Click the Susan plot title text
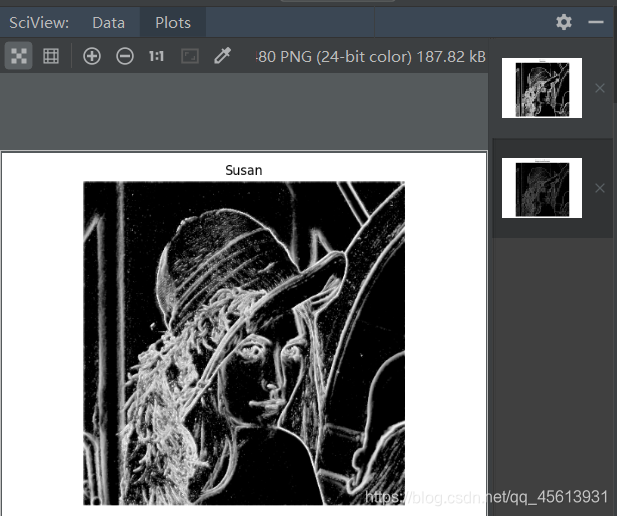 pos(244,170)
